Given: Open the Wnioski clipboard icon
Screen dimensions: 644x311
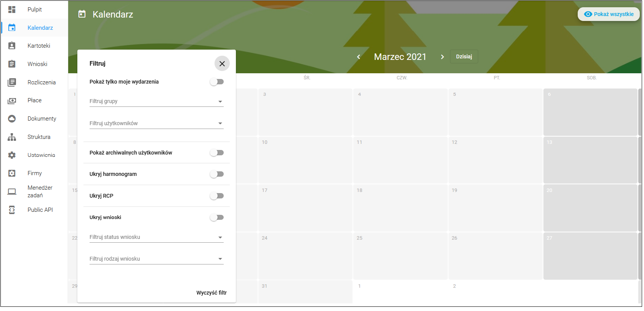Looking at the screenshot, I should 12,64.
